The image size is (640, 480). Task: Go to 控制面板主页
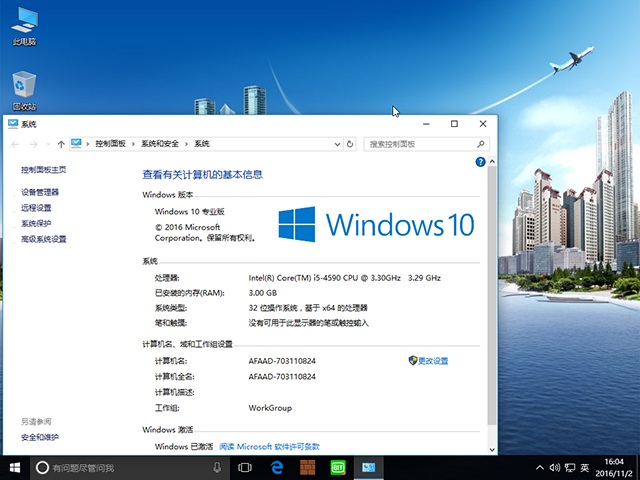click(x=44, y=170)
